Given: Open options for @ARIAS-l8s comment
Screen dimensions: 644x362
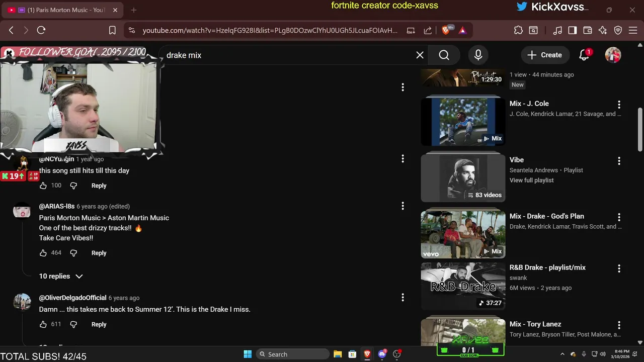Looking at the screenshot, I should [403, 206].
